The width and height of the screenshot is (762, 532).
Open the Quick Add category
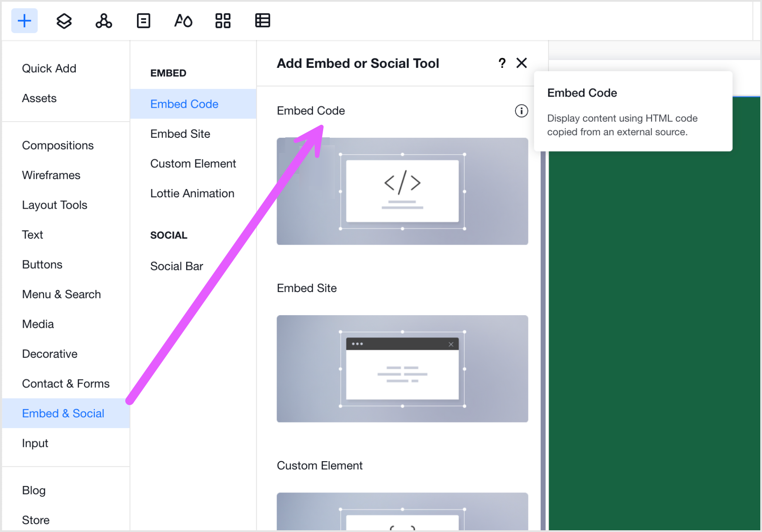pyautogui.click(x=49, y=69)
